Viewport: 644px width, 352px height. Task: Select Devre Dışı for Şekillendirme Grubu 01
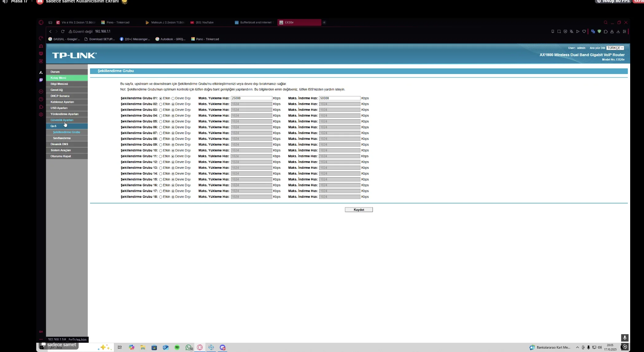(x=173, y=99)
